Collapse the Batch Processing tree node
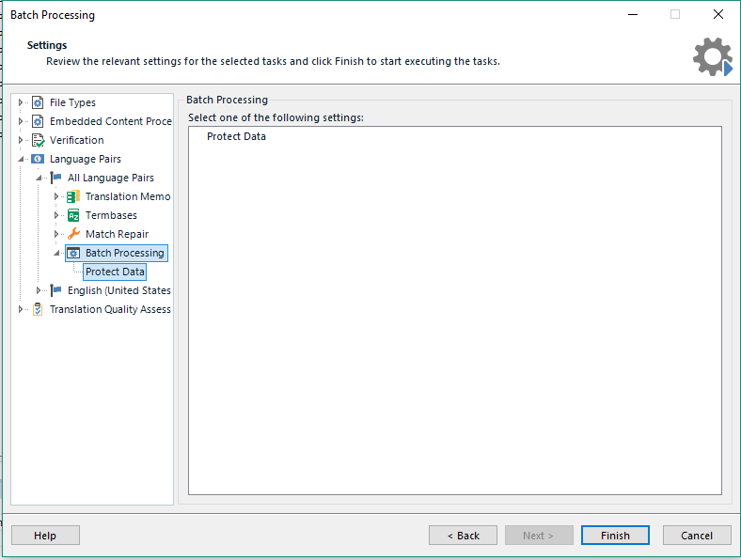The width and height of the screenshot is (741, 560). [56, 253]
